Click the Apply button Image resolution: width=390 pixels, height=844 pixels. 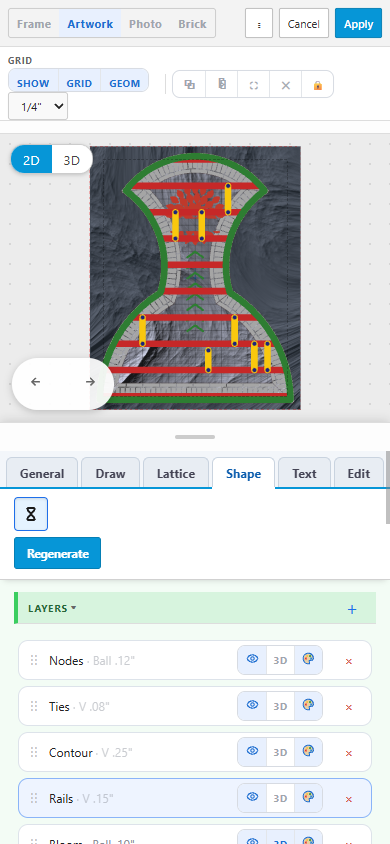(x=358, y=24)
